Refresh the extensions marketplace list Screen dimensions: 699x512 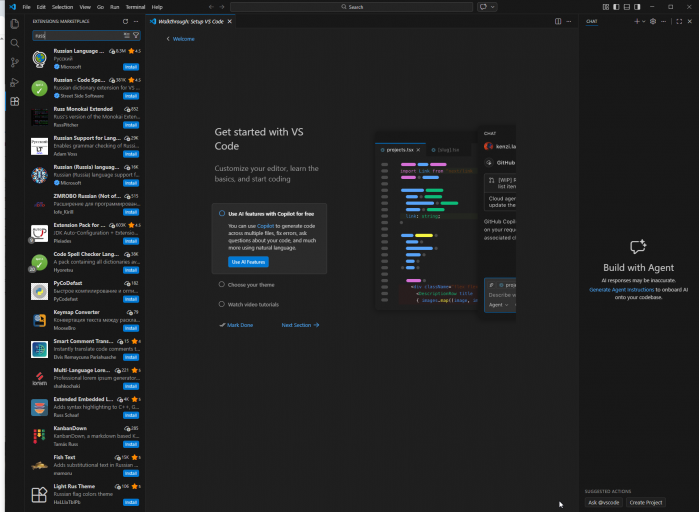(x=125, y=21)
